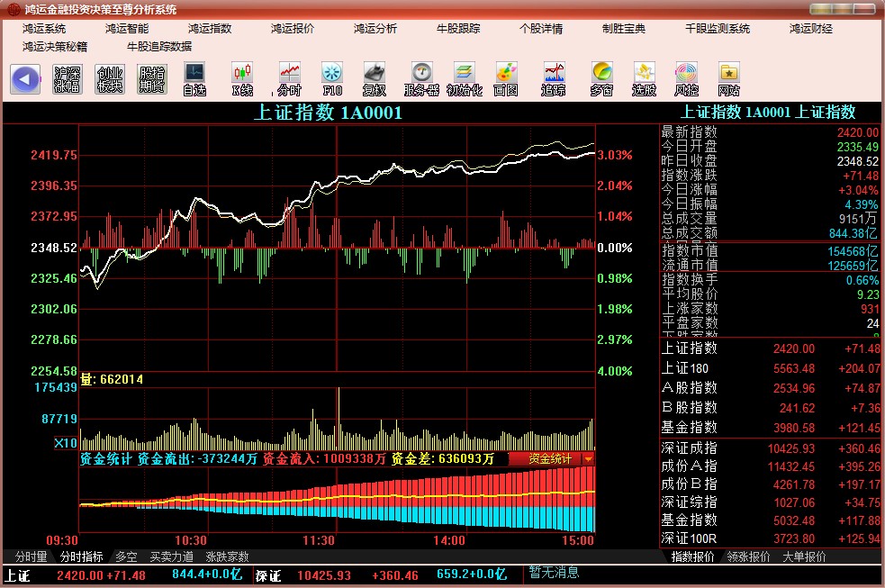
Task: Open the 鸿运指数 menu
Action: 210,28
